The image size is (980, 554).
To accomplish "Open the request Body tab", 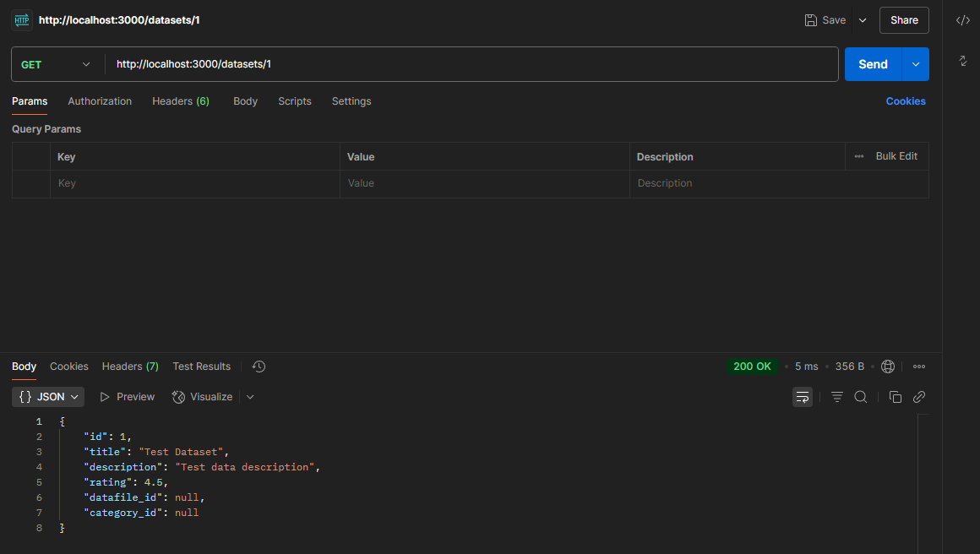I will click(245, 101).
